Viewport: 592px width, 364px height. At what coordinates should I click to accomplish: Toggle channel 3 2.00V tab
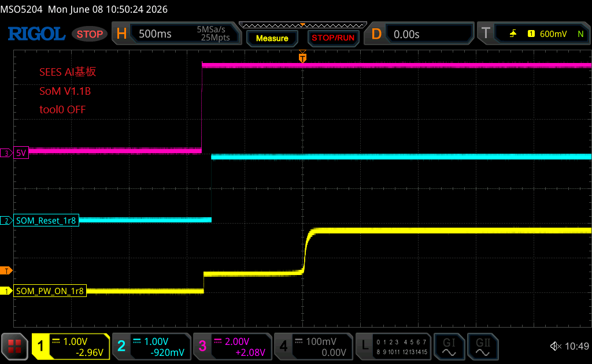232,346
